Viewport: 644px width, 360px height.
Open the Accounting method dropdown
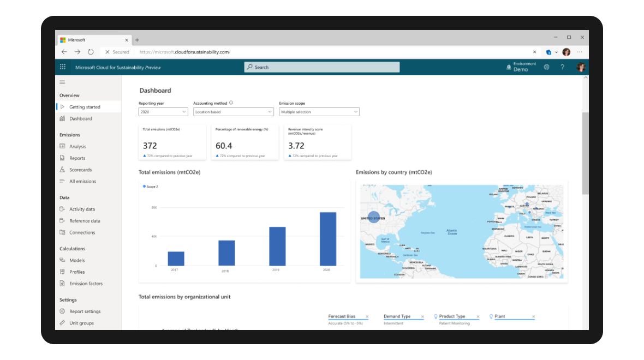[x=233, y=112]
